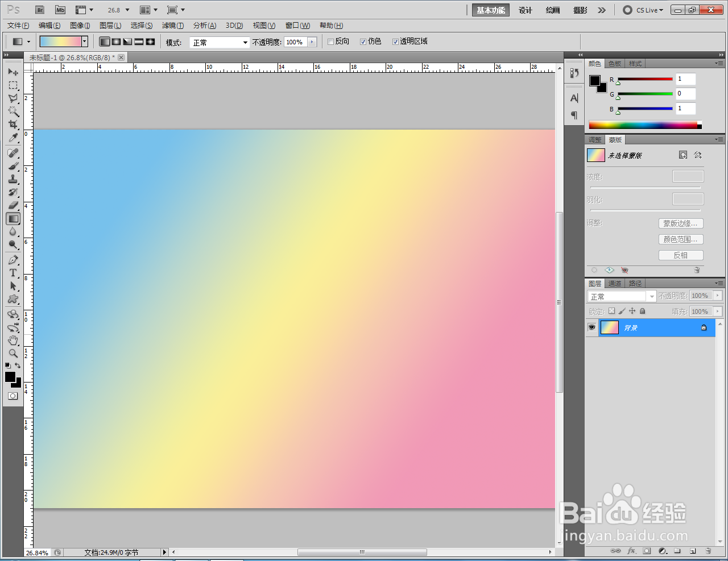Switch to the 设计 workspace

[x=526, y=10]
